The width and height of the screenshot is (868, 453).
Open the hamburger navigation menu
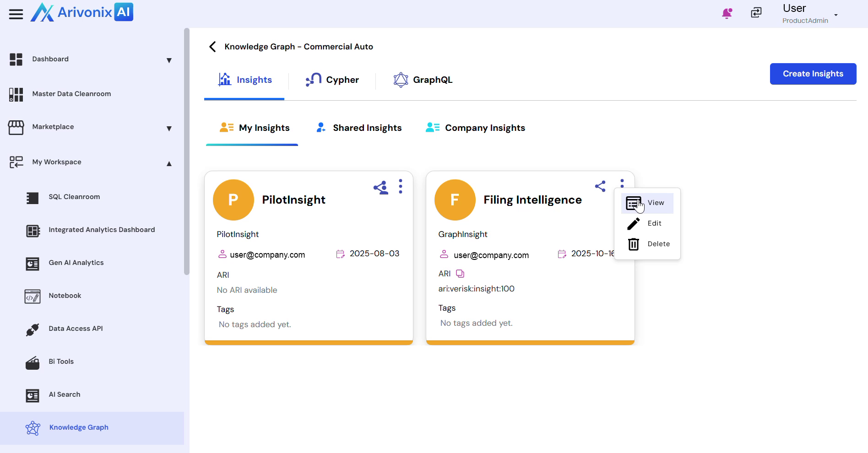[x=16, y=14]
